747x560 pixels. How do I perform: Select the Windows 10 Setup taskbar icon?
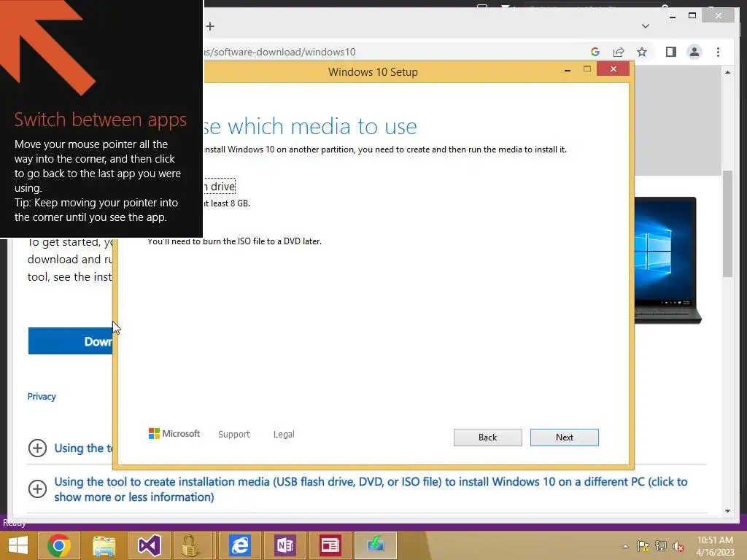(x=376, y=545)
